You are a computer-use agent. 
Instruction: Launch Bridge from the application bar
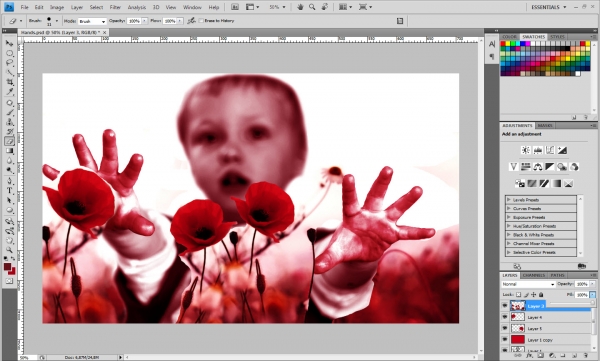point(235,7)
